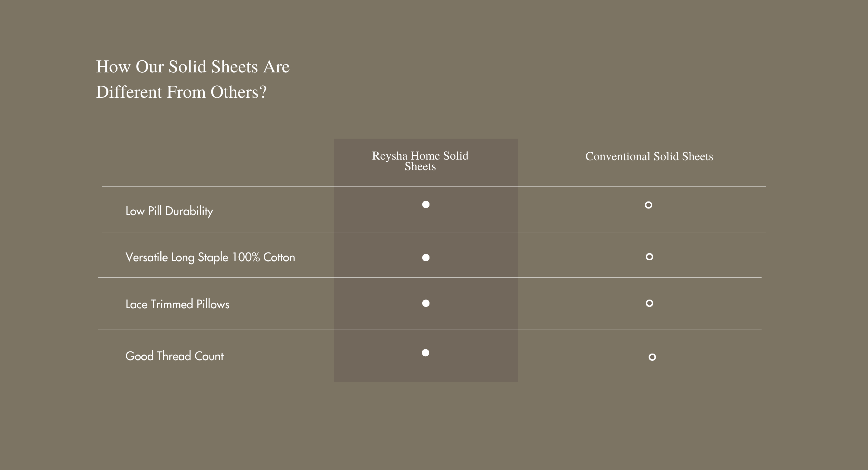Click the heading line "How Our Solid Sheets Are"
Screen dimensions: 868x470
click(193, 67)
